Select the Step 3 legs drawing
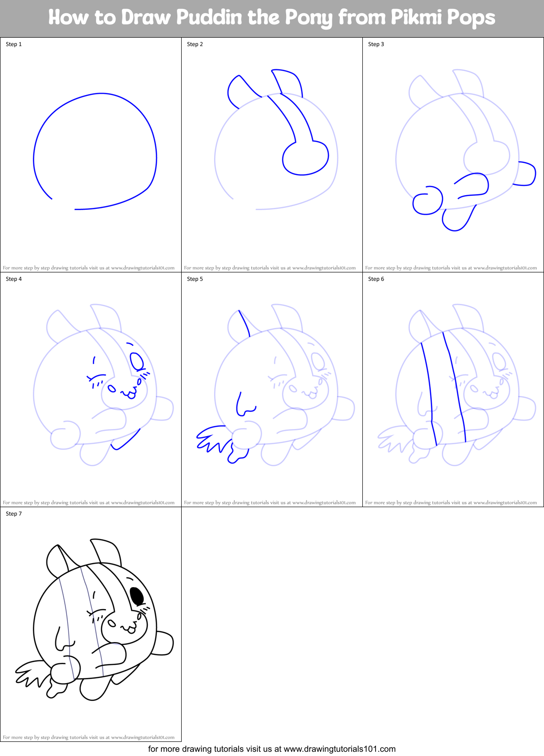The height and width of the screenshot is (756, 544). pyautogui.click(x=466, y=150)
